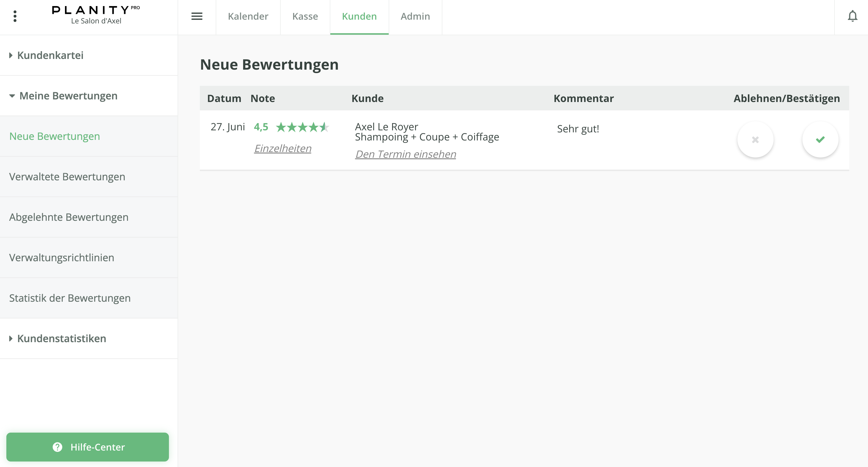868x467 pixels.
Task: Open Verwaltungsrichtlinien in the sidebar
Action: pos(61,257)
